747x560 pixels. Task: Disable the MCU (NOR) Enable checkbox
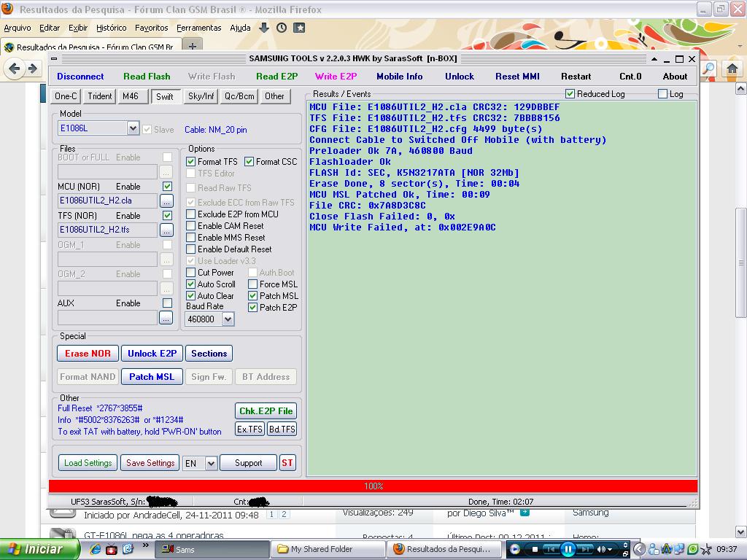(167, 186)
